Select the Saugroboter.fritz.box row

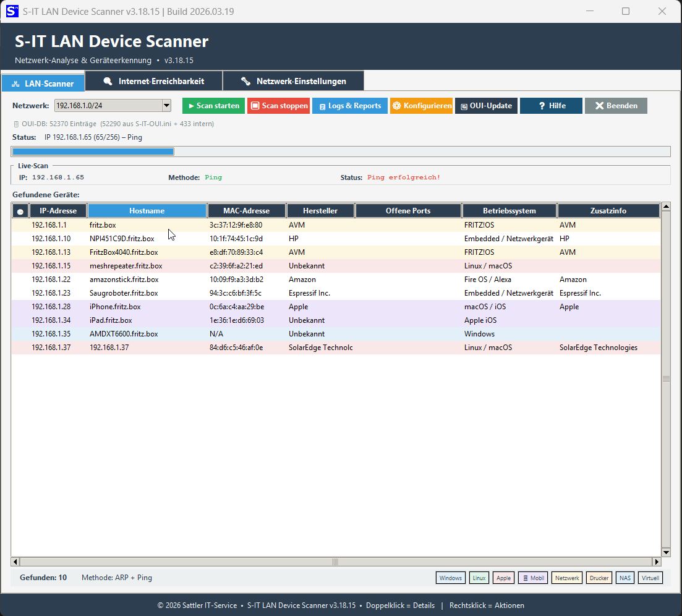336,293
